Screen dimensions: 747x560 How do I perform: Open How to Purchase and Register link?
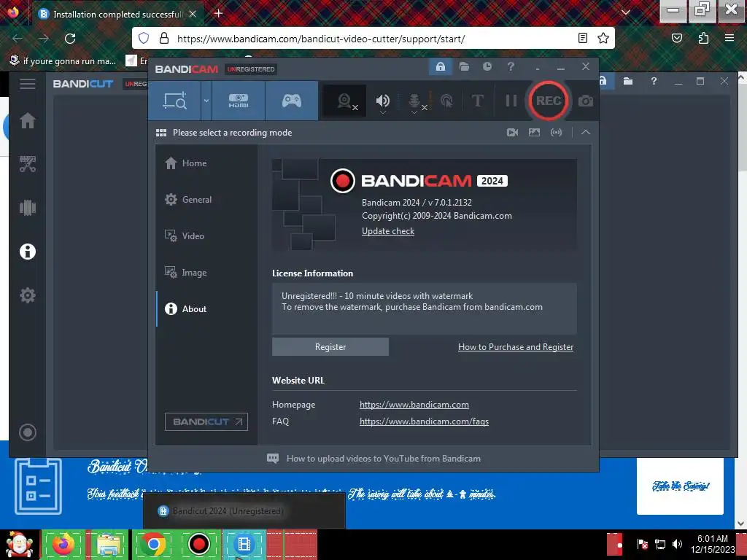[516, 347]
